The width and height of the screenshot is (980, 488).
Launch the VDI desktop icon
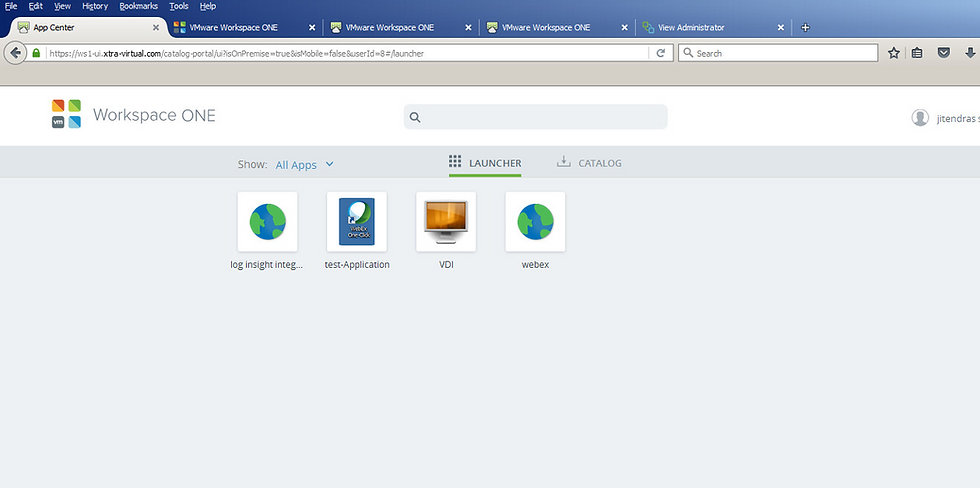pyautogui.click(x=446, y=222)
